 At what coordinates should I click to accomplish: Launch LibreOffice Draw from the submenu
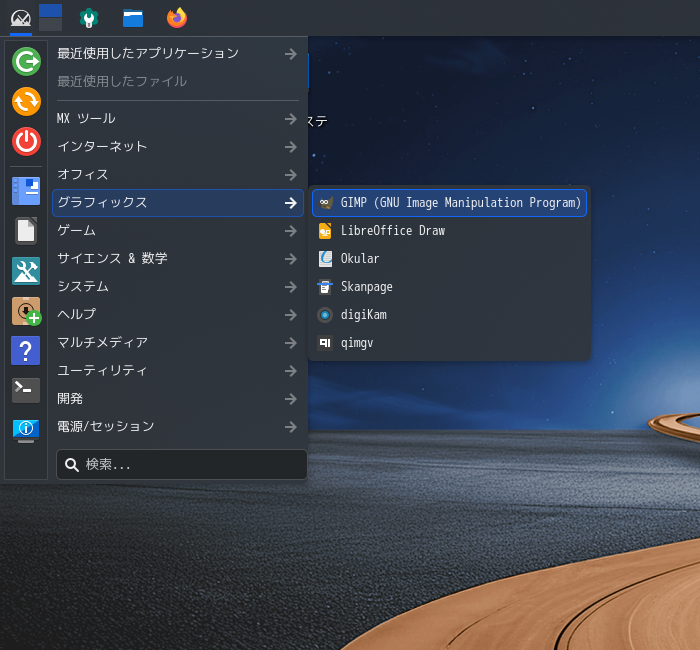tap(392, 231)
